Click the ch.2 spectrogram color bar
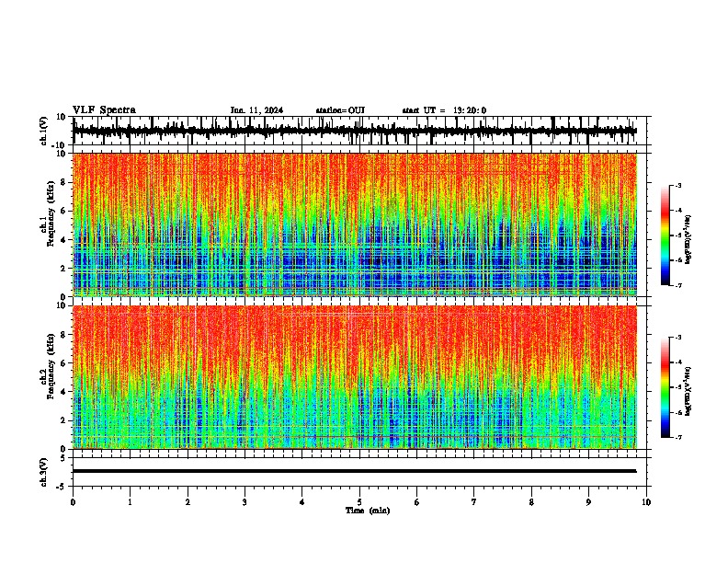This screenshot has width=728, height=563. pos(665,387)
